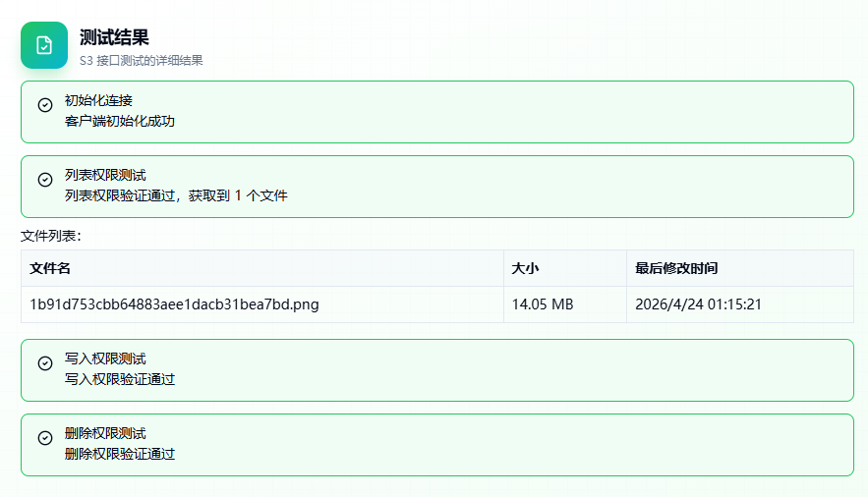Click the 文件列表 label
This screenshot has height=497, width=868.
pos(50,236)
